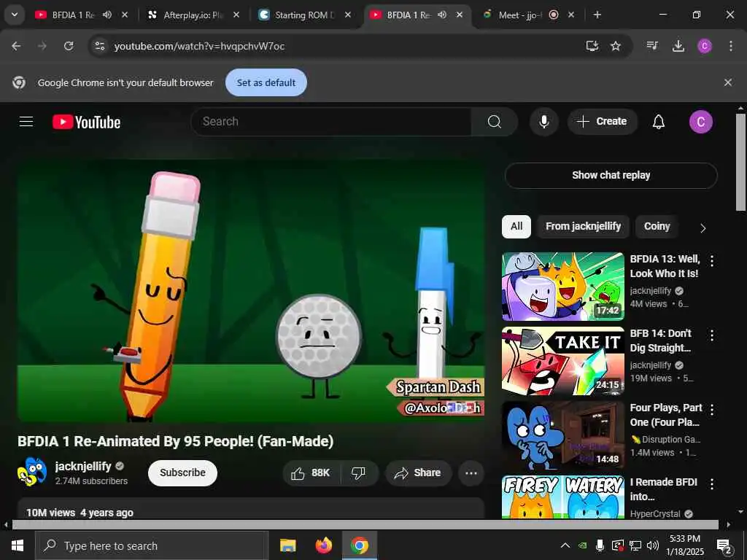Click the video player

pos(251,290)
